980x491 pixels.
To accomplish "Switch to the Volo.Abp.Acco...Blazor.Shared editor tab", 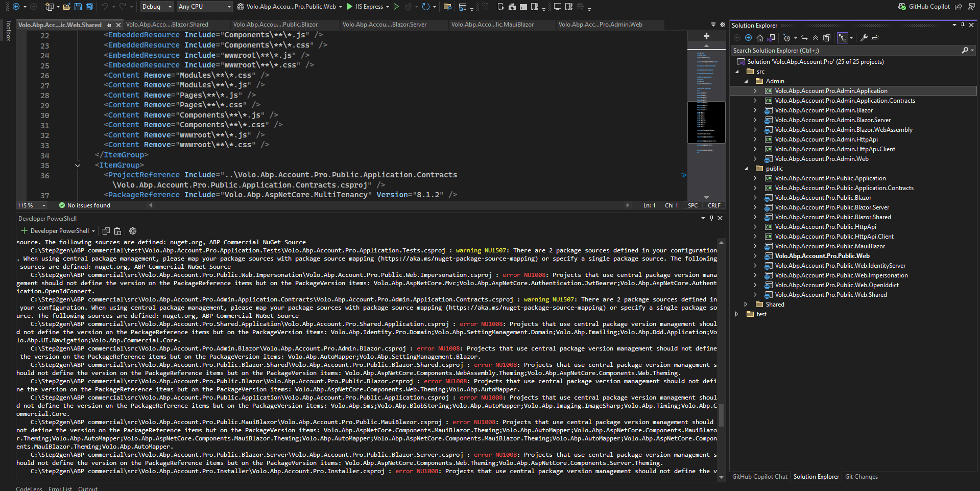I will (167, 25).
